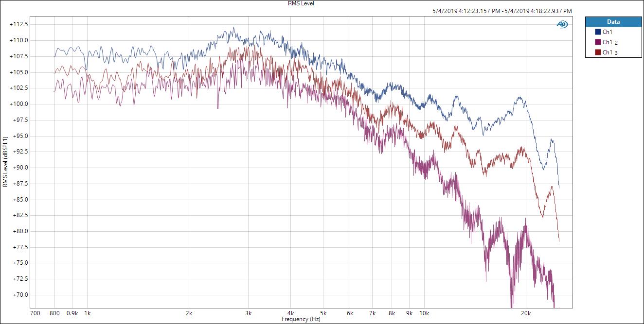Click the 1k X-axis label
The image size is (644, 324).
coord(88,313)
